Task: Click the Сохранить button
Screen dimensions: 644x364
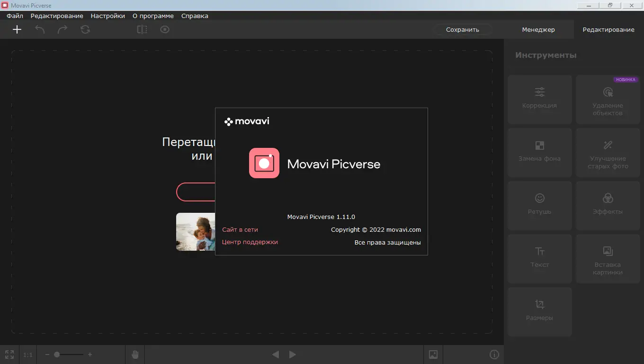Action: [x=463, y=29]
